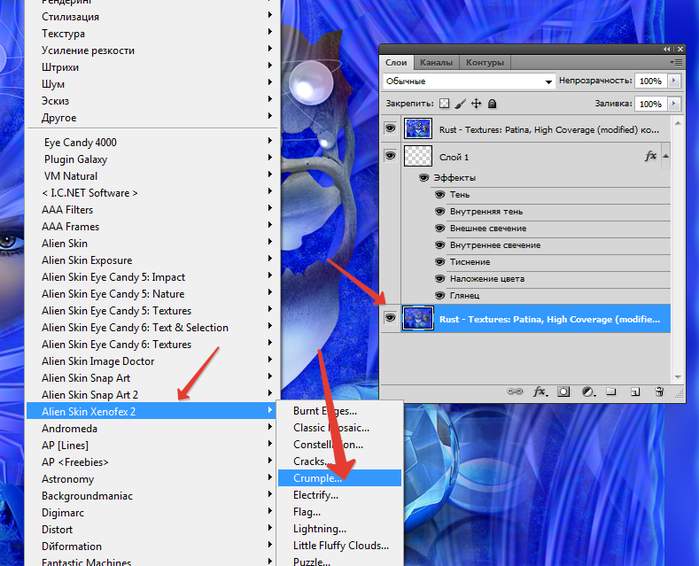This screenshot has width=699, height=566.
Task: Click fx icon on Слой 1
Action: tap(651, 156)
